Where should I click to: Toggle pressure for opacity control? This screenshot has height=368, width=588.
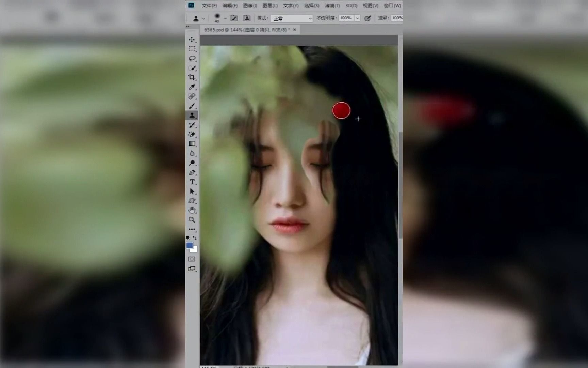[367, 18]
